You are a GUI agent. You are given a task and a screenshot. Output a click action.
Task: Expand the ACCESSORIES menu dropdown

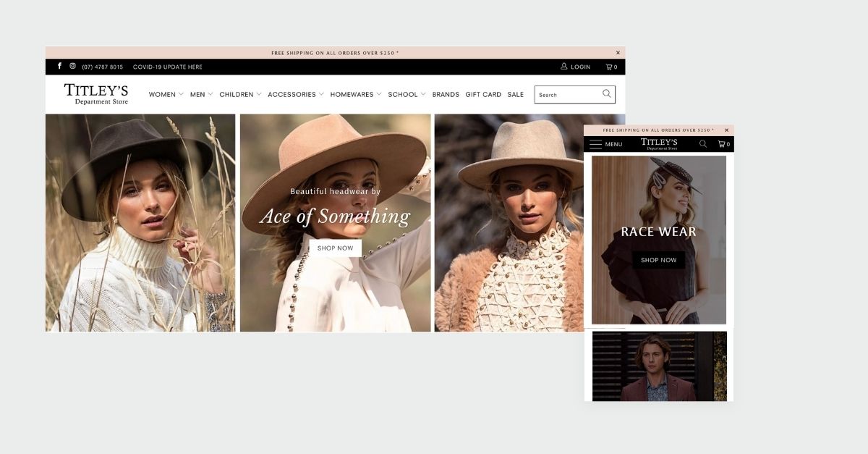pos(296,94)
